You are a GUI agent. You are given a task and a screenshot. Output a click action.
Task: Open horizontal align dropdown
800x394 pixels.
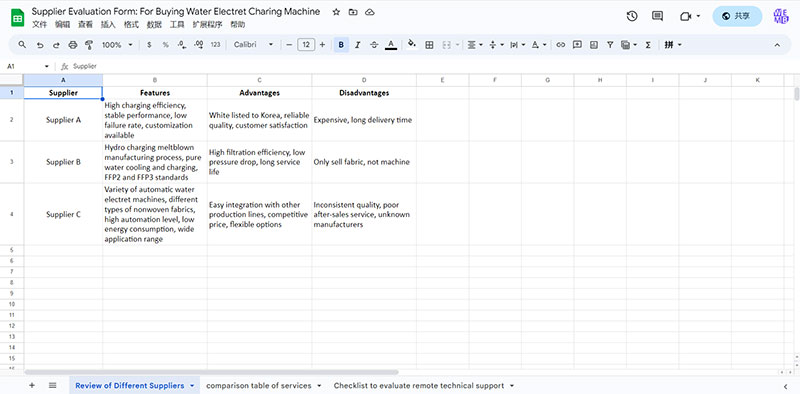click(474, 45)
